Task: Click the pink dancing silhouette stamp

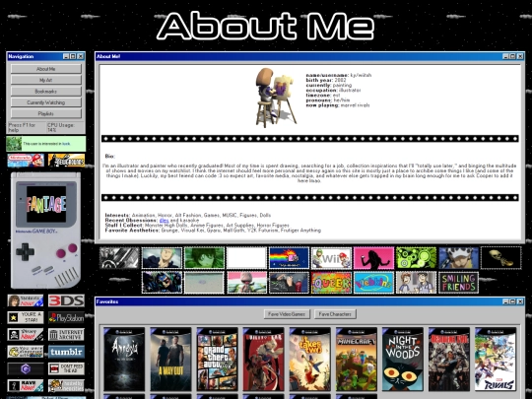Action: [x=374, y=258]
